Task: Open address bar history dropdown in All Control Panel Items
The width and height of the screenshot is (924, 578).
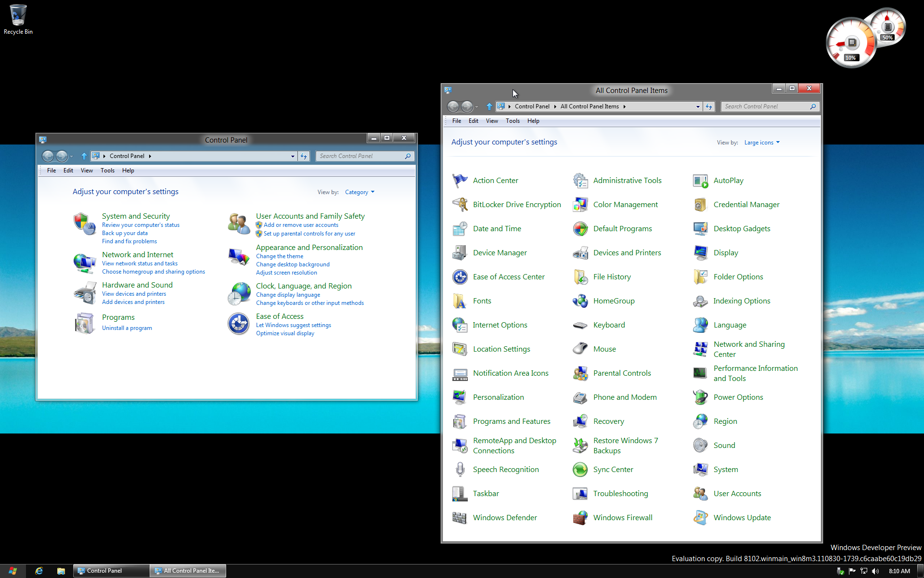Action: [698, 106]
